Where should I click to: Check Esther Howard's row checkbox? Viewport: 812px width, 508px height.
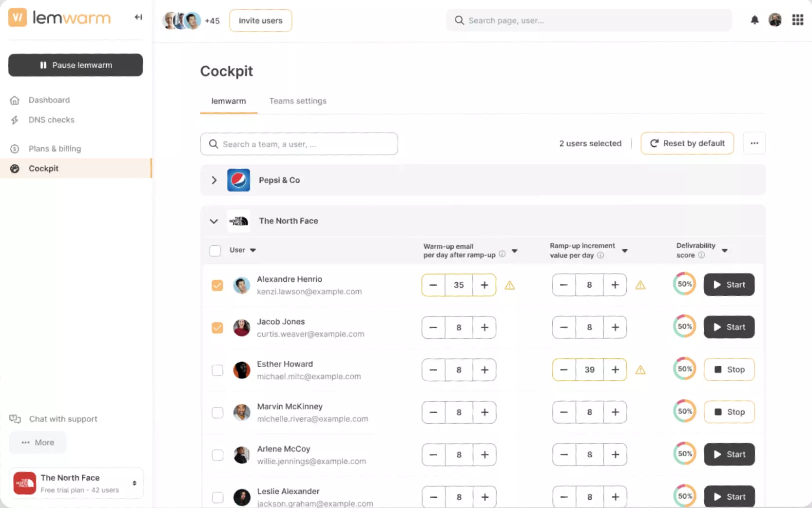click(217, 371)
